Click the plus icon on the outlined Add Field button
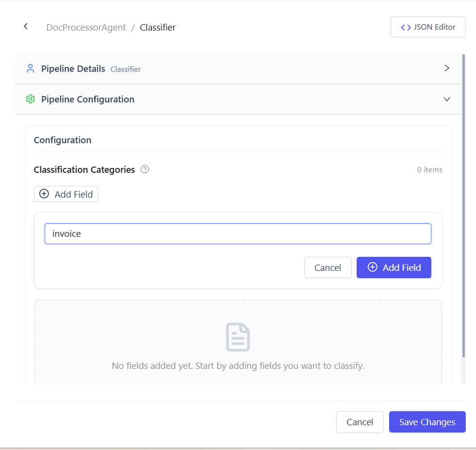The image size is (476, 450). 44,194
